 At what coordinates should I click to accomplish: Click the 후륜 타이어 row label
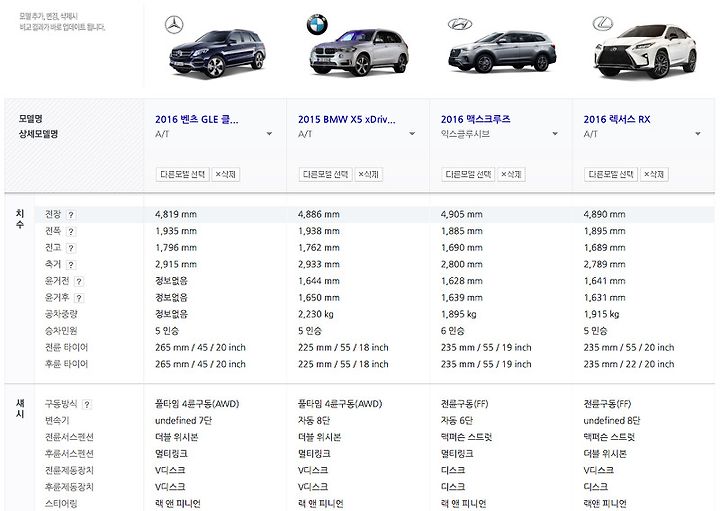coord(66,364)
